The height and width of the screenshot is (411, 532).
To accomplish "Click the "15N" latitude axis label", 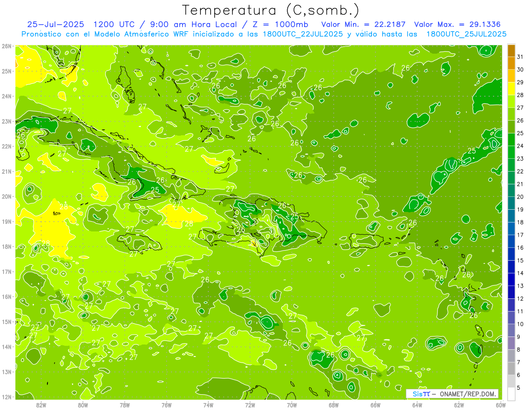I will [x=6, y=322].
